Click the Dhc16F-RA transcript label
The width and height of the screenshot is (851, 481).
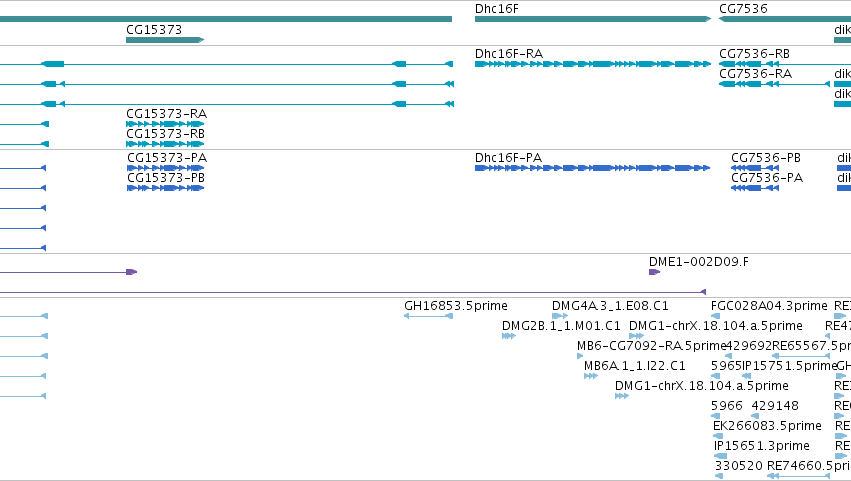click(x=509, y=54)
